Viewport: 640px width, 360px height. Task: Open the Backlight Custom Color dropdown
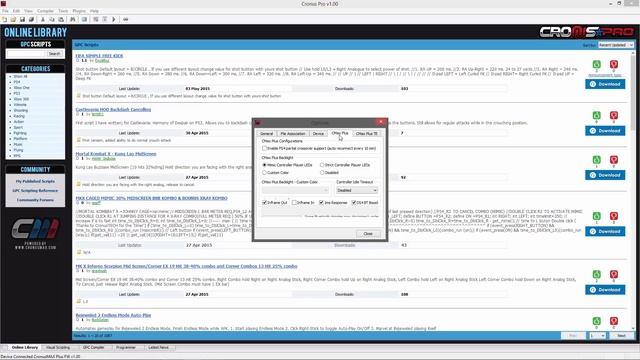pos(295,190)
